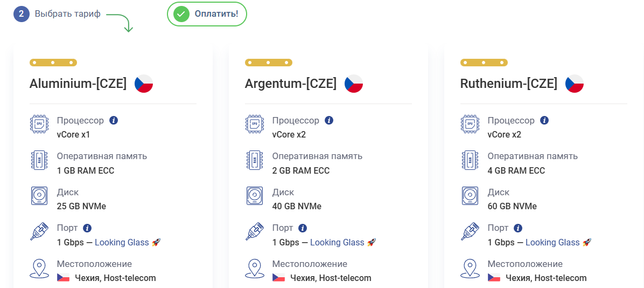
Task: Click the network cable icon in Argentum card
Action: (255, 232)
